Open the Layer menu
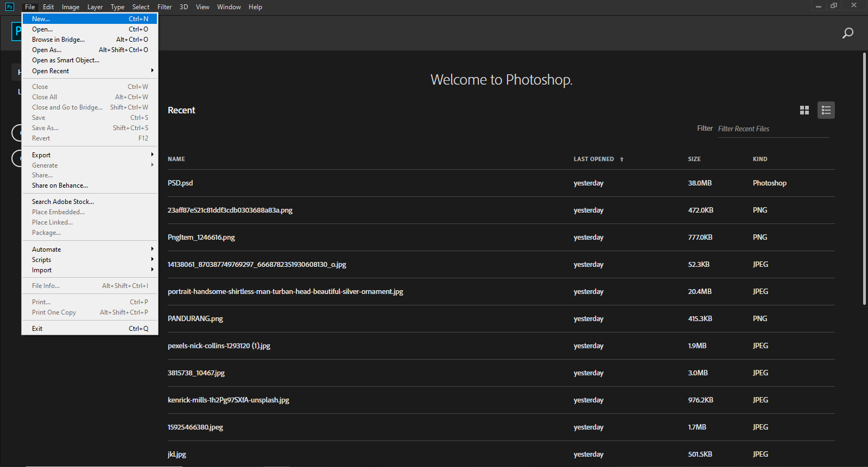This screenshot has height=467, width=868. tap(95, 7)
